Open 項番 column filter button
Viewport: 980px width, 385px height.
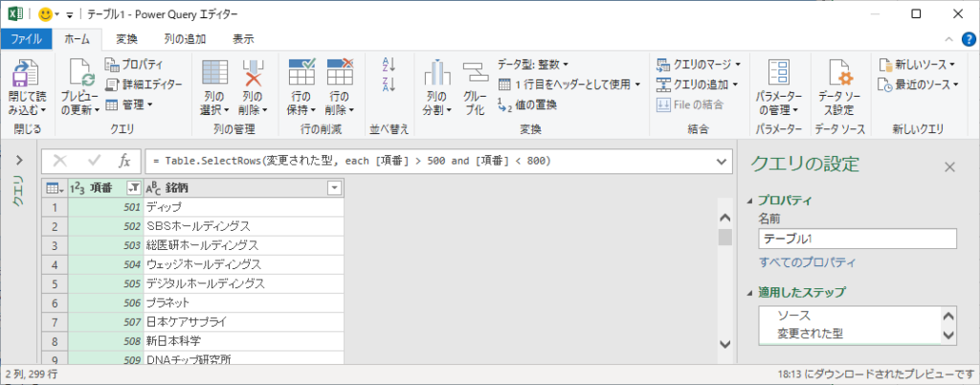[x=134, y=188]
